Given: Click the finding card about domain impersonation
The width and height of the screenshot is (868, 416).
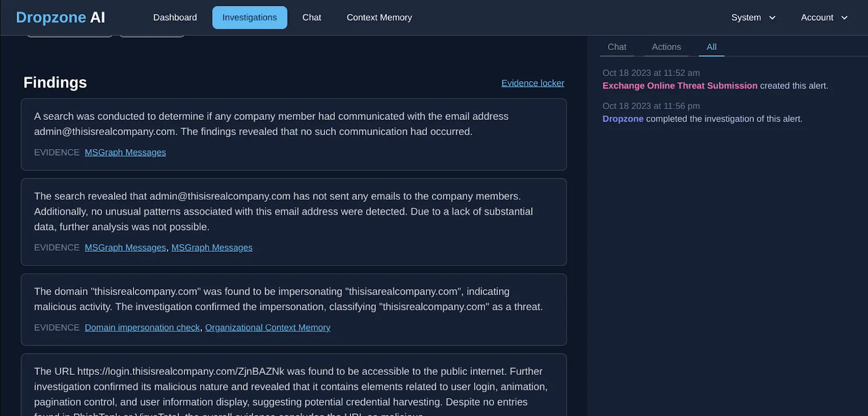Looking at the screenshot, I should pos(293,309).
